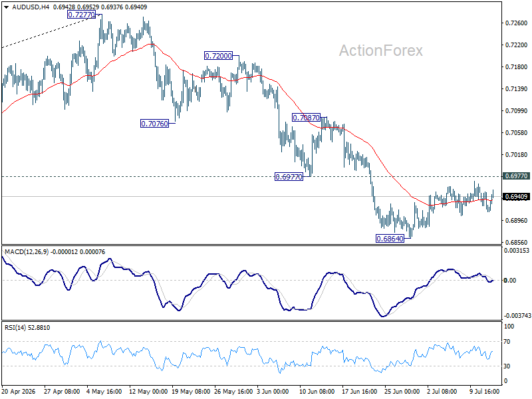Click the 25 Jun 00:00 date label

coord(402,392)
